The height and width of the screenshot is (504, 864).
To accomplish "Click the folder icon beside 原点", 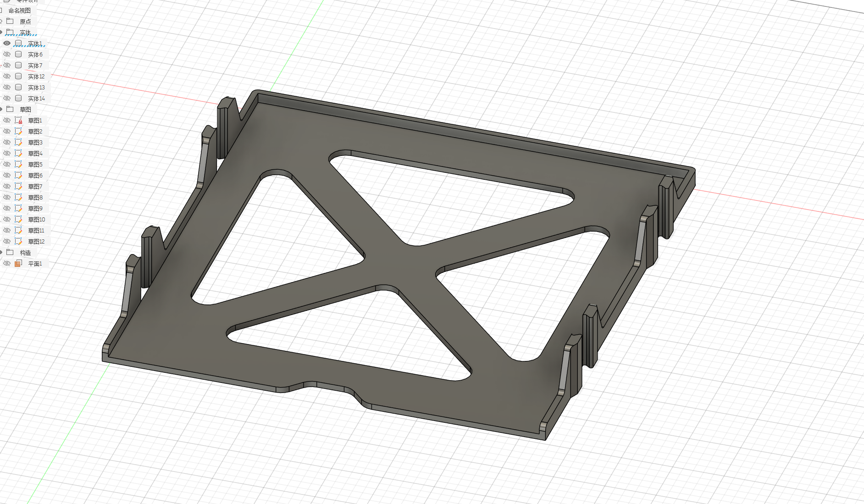I will [10, 21].
